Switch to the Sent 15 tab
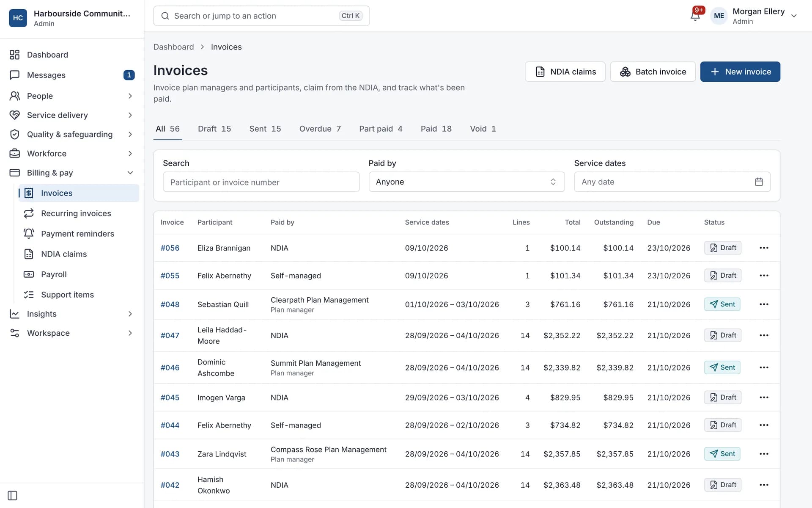Screen dimensions: 812x508 point(265,129)
